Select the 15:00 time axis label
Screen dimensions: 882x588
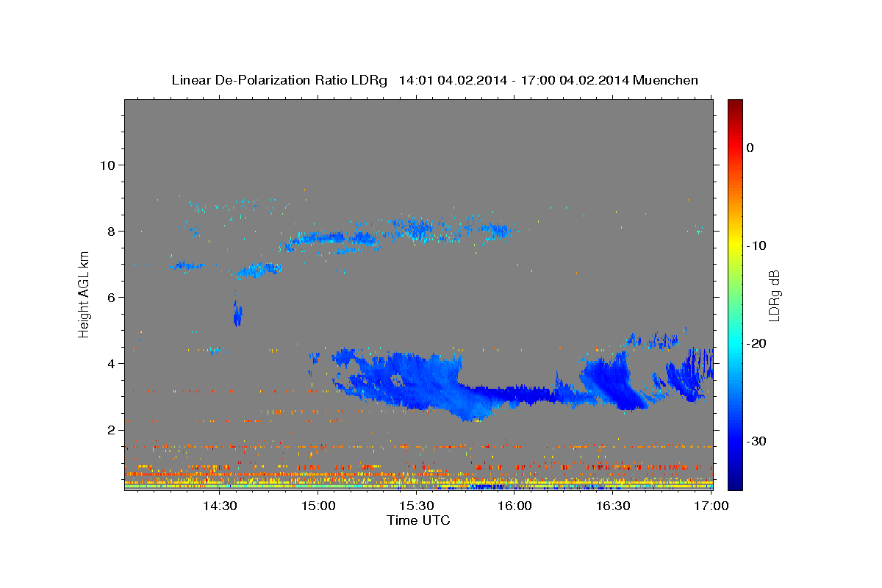tap(318, 506)
